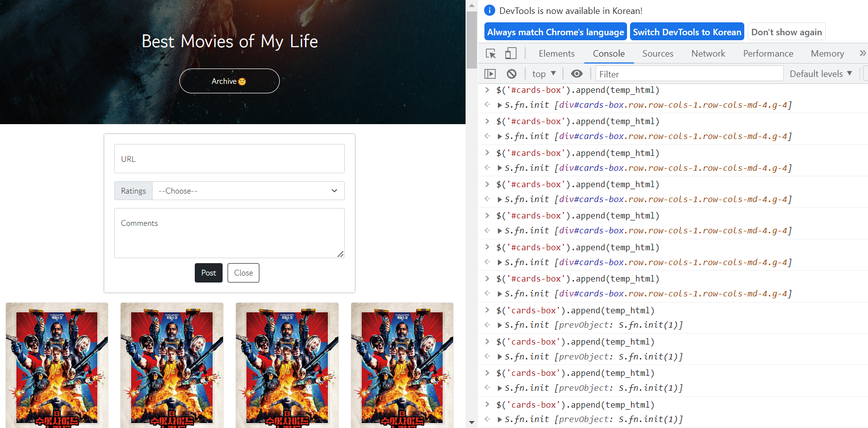Focus the console Filter field
Viewport: 868px width, 428px height.
tap(689, 74)
